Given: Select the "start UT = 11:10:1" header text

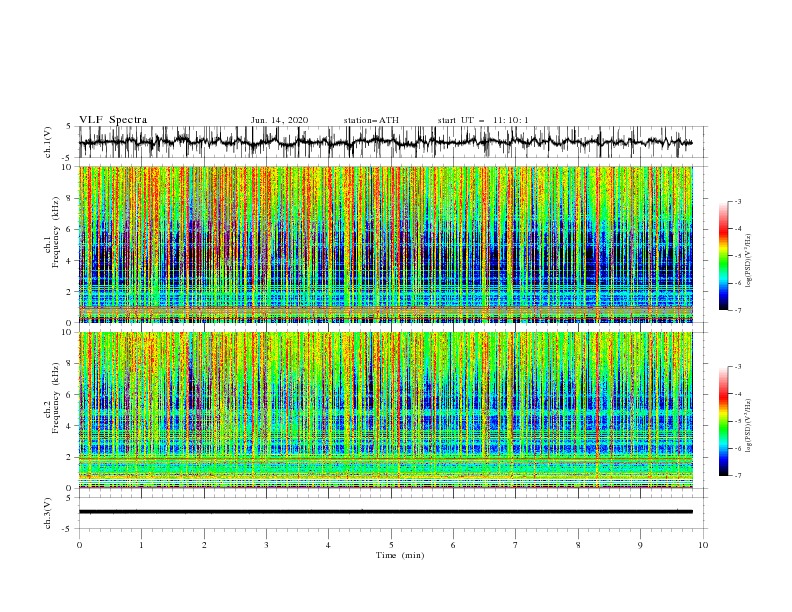Looking at the screenshot, I should coord(483,120).
